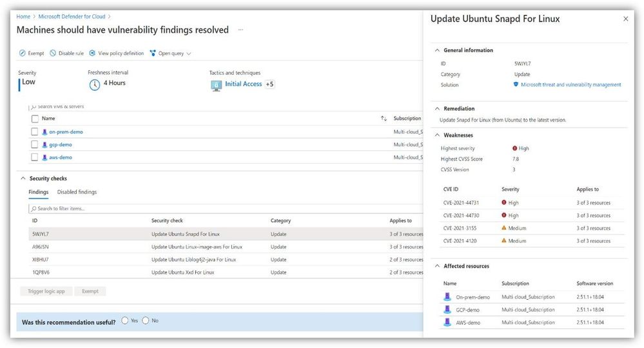Check the on-prem-demo row checkbox
Screen dimensions: 644x348
tap(35, 131)
